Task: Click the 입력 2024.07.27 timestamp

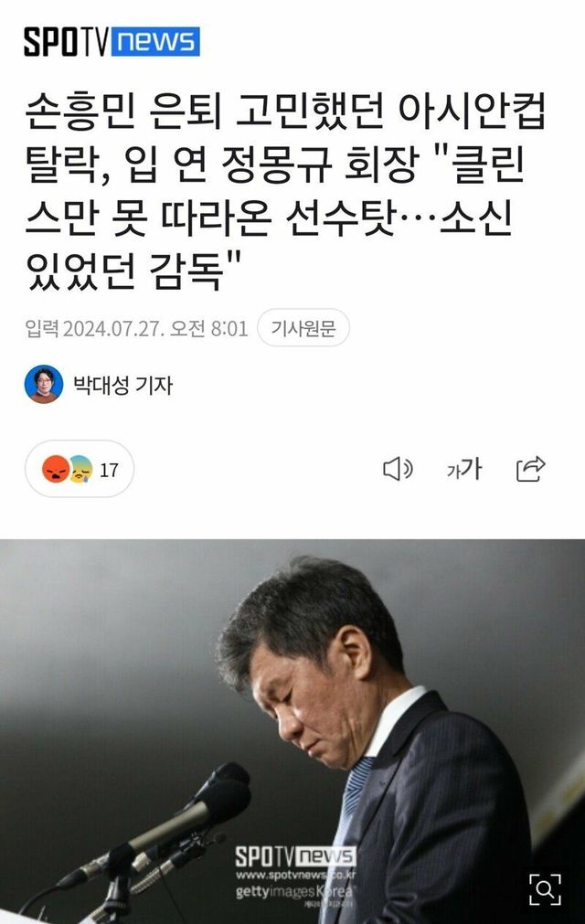Action: tap(136, 327)
